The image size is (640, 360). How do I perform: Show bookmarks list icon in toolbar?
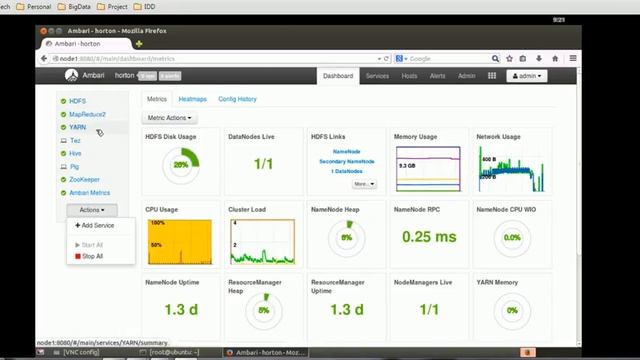(523, 58)
